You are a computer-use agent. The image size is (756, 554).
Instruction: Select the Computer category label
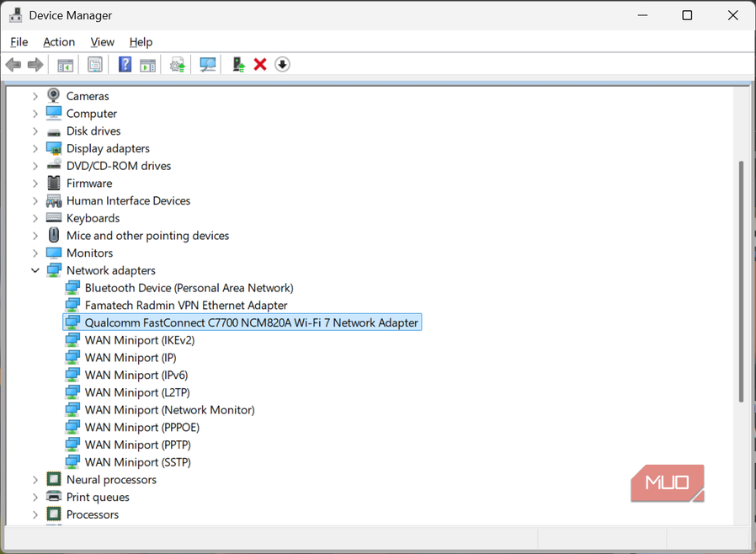coord(92,114)
